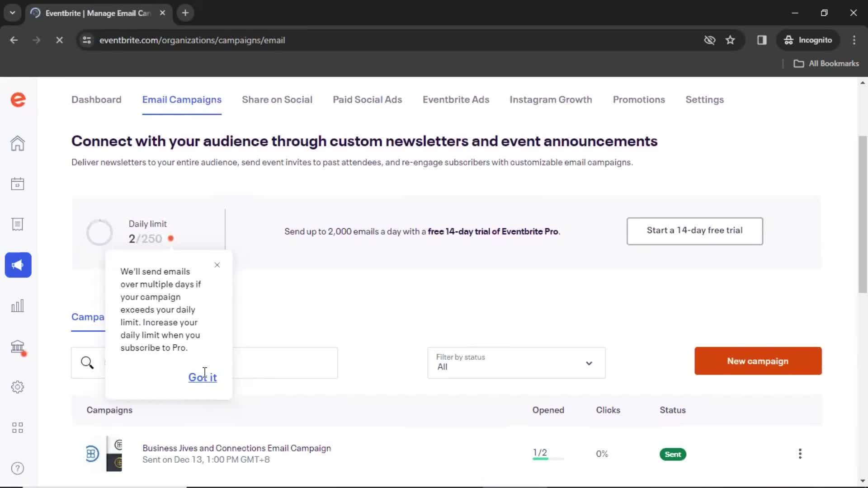868x488 pixels.
Task: Click the finance/bank icon in sidebar
Action: 17,346
